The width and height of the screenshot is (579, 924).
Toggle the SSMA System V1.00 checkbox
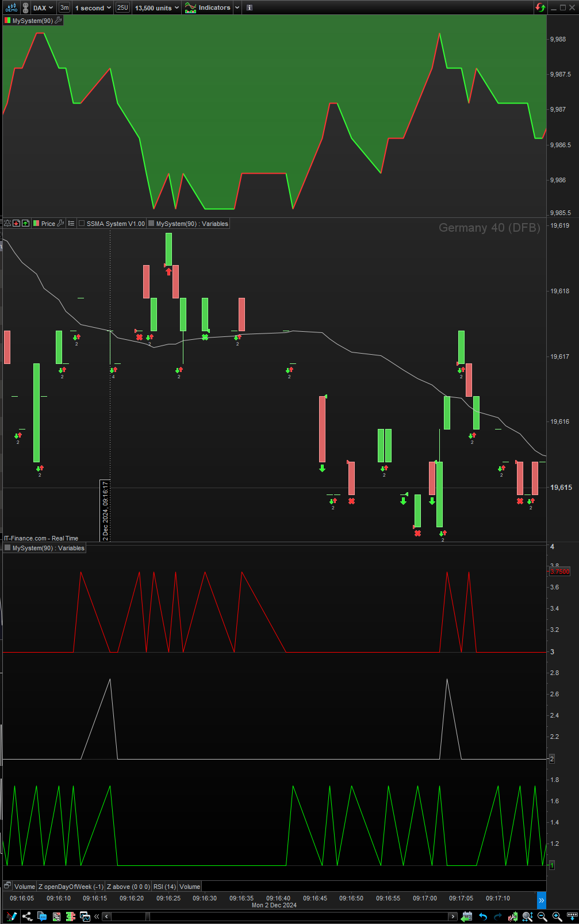click(82, 224)
